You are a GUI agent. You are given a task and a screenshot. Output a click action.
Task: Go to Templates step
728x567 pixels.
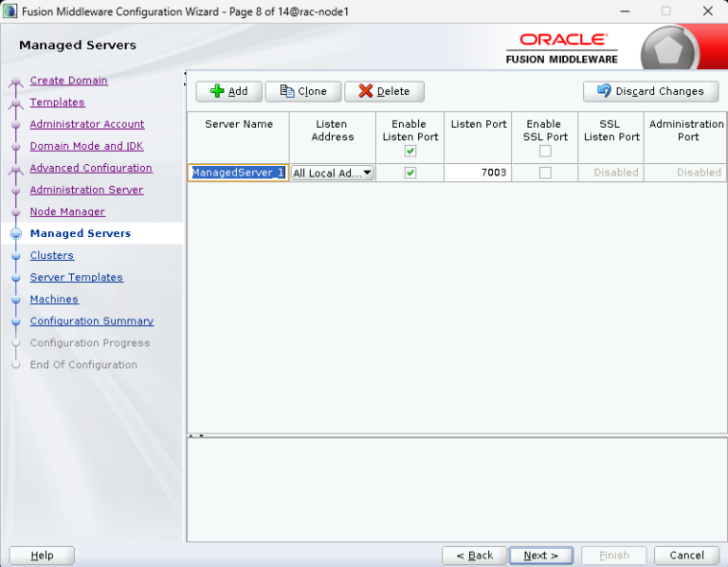coord(57,102)
